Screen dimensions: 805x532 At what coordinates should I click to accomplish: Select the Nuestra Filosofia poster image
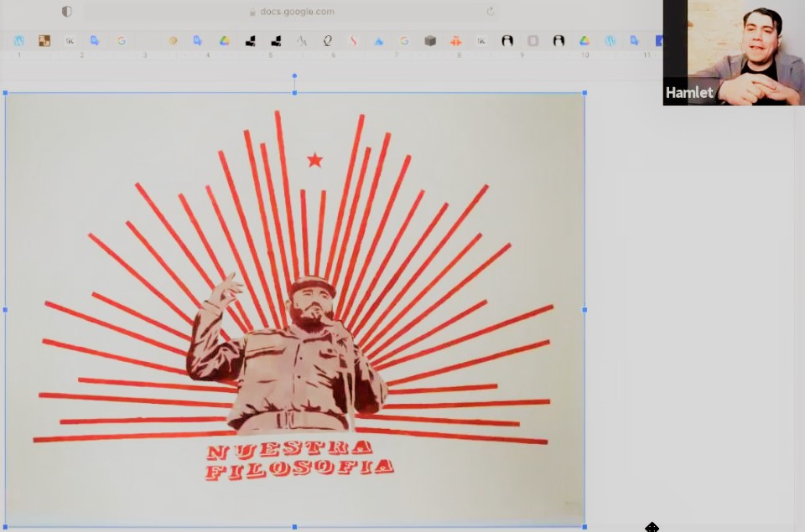pyautogui.click(x=293, y=310)
